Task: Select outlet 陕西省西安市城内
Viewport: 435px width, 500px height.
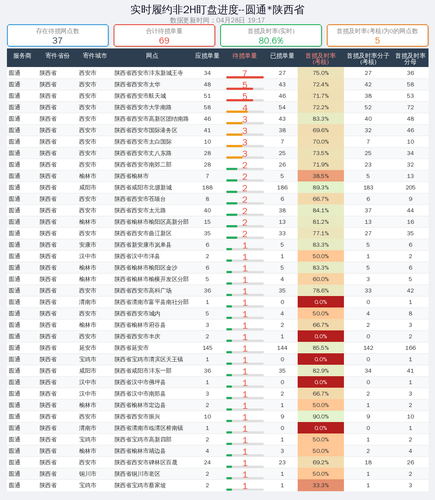Action: pyautogui.click(x=137, y=313)
